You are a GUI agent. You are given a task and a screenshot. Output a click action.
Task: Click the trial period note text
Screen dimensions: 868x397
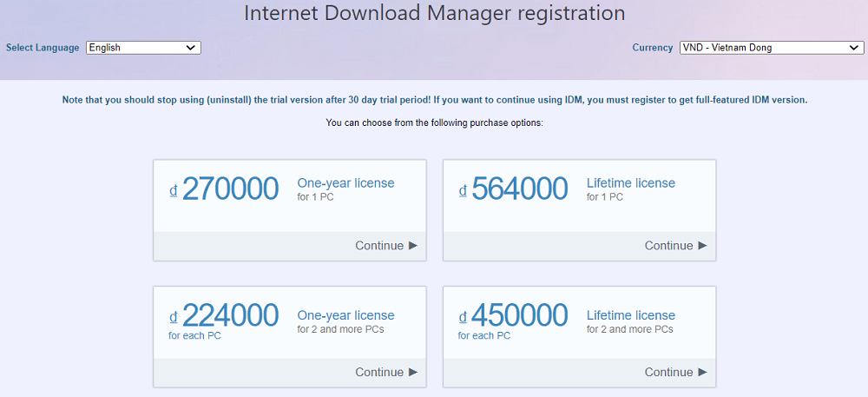[x=435, y=100]
